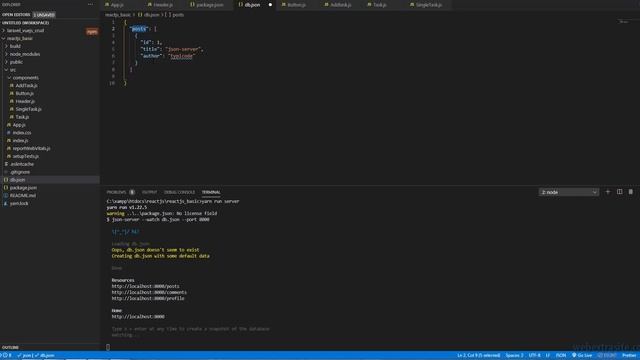Click the Ln 2, Col 9 cursor position status
This screenshot has width=640, height=360.
pyautogui.click(x=479, y=356)
